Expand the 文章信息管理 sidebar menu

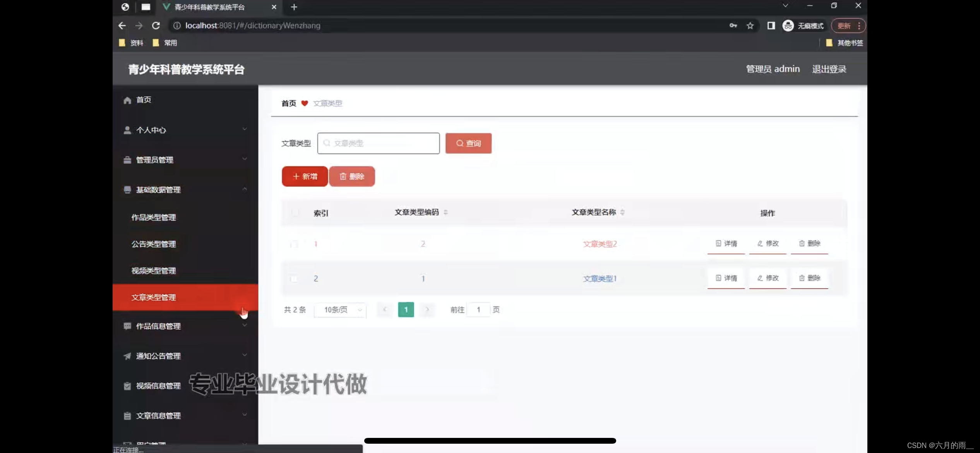185,415
